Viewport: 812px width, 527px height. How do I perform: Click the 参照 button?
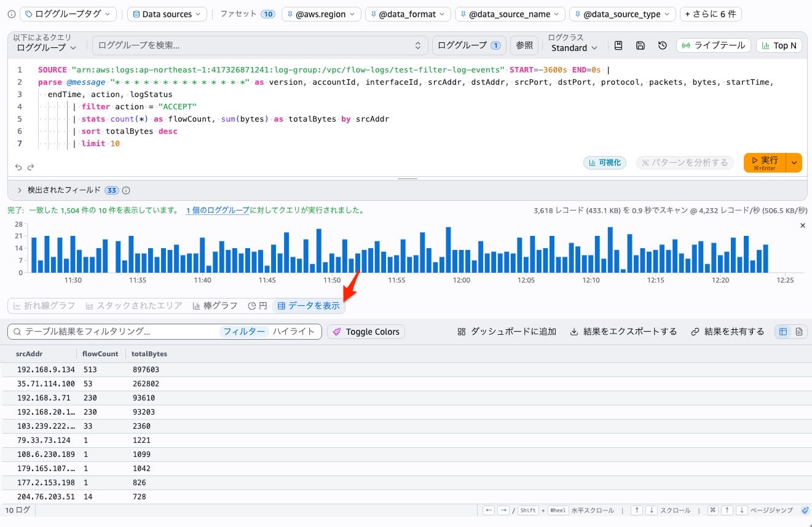tap(524, 45)
